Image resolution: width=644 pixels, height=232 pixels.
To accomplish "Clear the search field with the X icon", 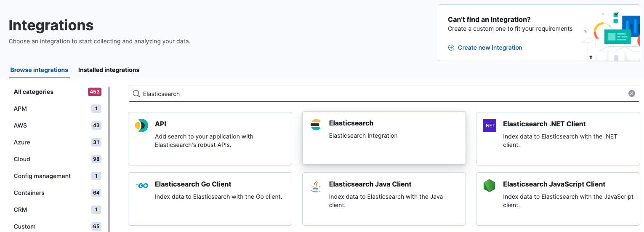I will click(631, 93).
